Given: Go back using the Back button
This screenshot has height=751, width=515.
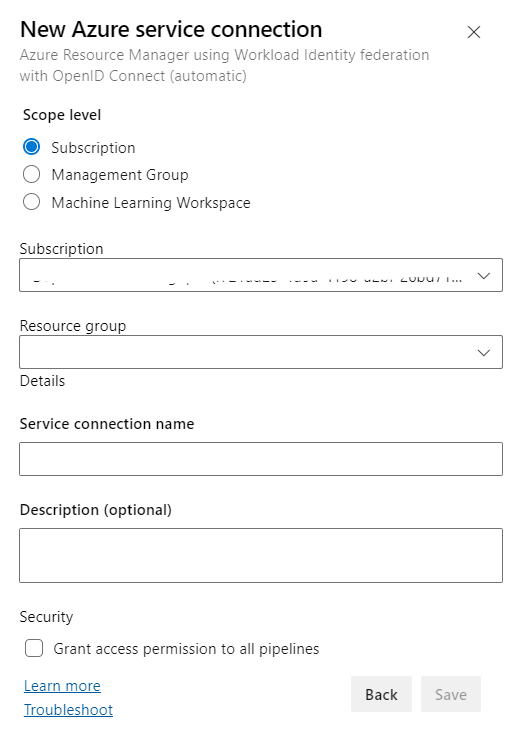Looking at the screenshot, I should (x=381, y=694).
